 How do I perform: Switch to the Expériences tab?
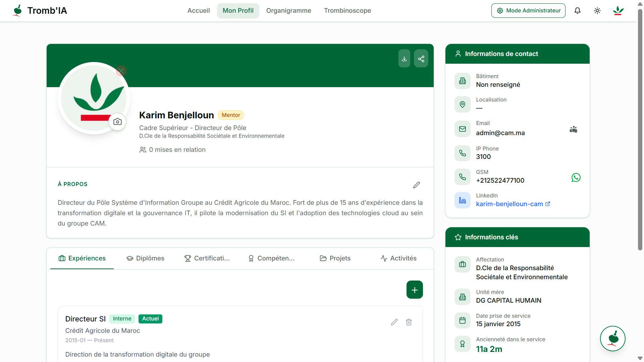82,258
